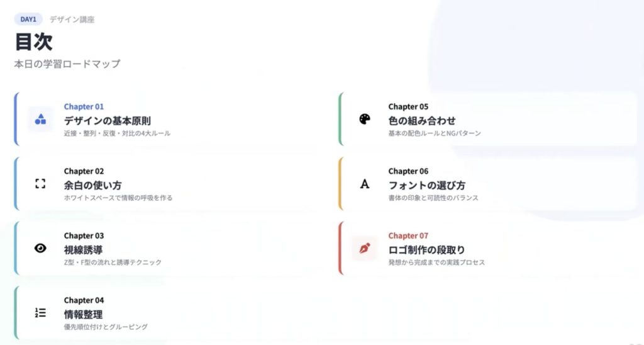
Task: Click the letter A font icon
Action: coord(365,184)
